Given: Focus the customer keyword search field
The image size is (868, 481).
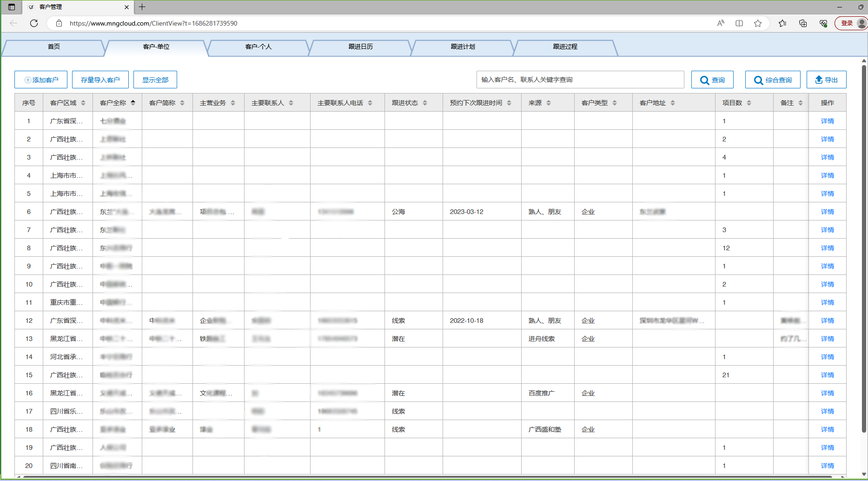Looking at the screenshot, I should (580, 80).
